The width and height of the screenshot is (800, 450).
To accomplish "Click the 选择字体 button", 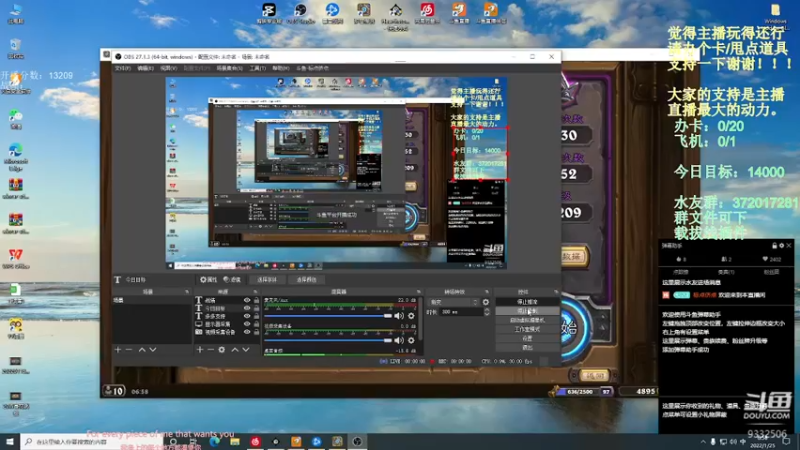I will pos(267,280).
